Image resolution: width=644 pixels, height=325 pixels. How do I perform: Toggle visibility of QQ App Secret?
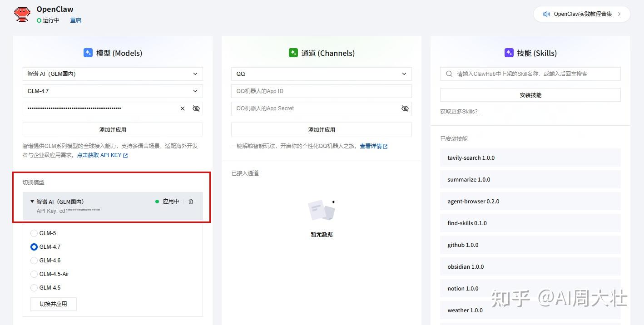point(405,108)
